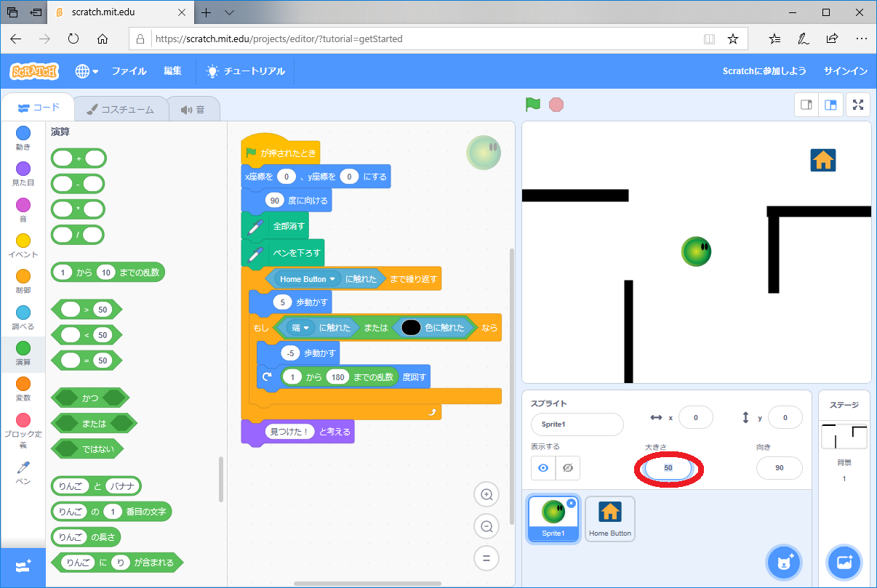Delete Sprite1 using its x badge

coord(571,503)
